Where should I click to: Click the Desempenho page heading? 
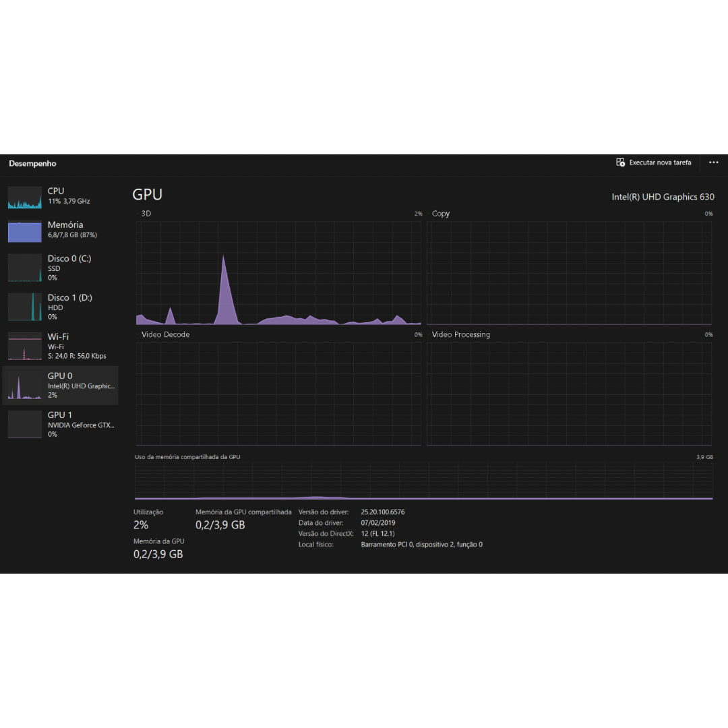32,164
